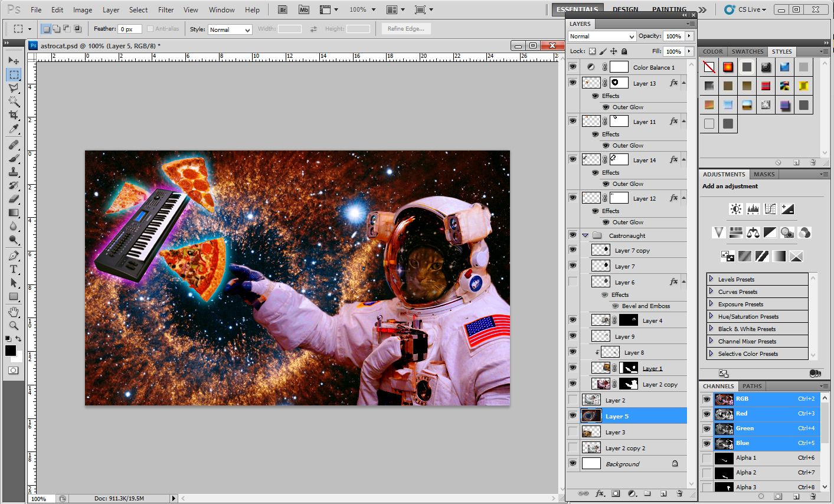The image size is (834, 504).
Task: Expand Levels Presets list
Action: tap(711, 279)
